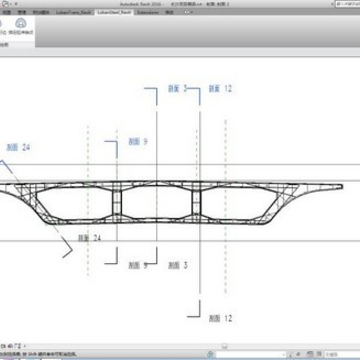360x360 pixels.
Task: Toggle the ribbon minimize dropdown after the tabs
Action: (x=188, y=12)
